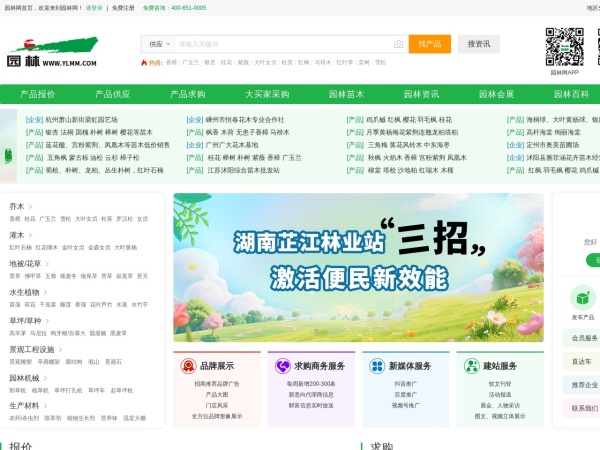
Task: Select the 大买家采购 navigation item
Action: (267, 94)
